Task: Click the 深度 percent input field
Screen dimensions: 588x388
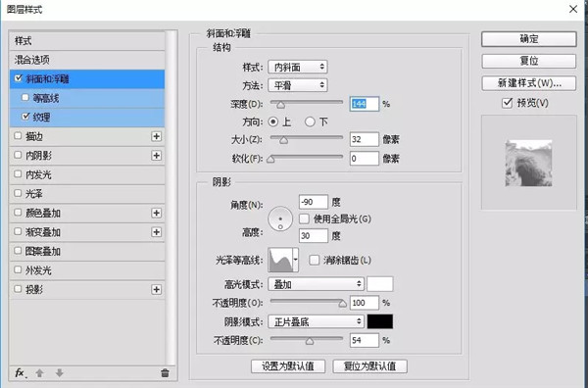Action: coord(365,104)
